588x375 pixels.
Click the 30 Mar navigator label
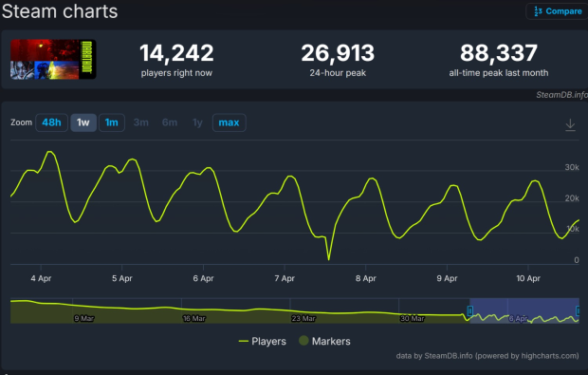(413, 318)
